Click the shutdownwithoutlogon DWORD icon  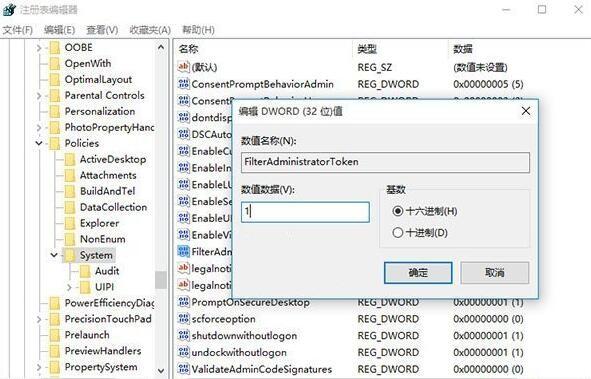pyautogui.click(x=184, y=335)
